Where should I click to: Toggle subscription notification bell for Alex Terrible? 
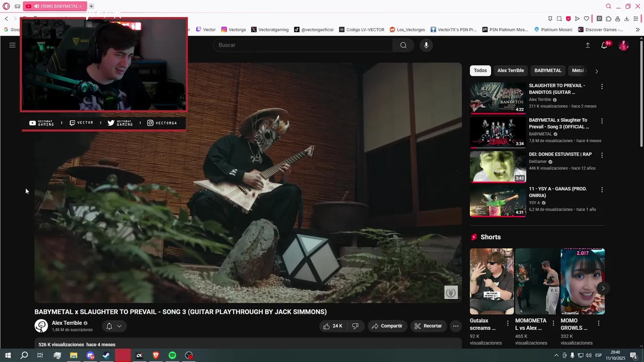point(109,326)
